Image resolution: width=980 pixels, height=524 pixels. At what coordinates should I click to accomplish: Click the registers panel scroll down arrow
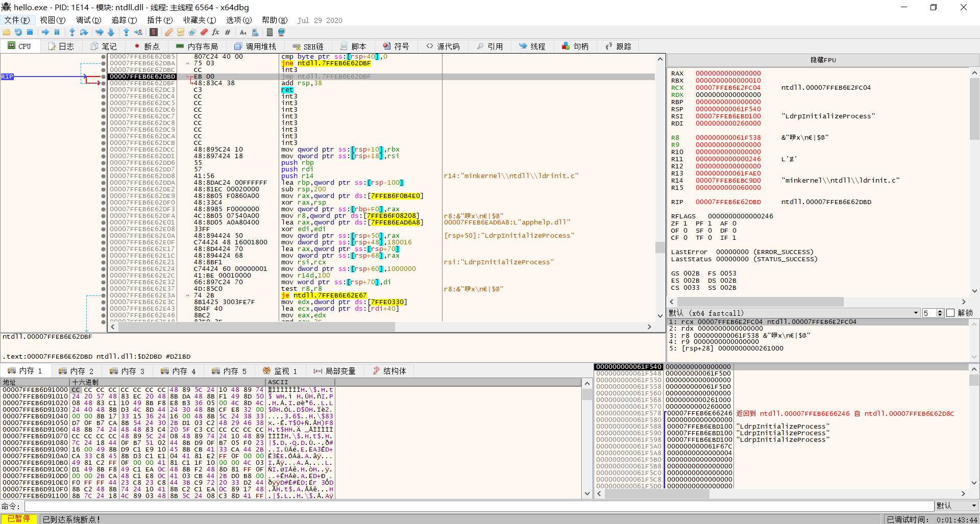(974, 291)
